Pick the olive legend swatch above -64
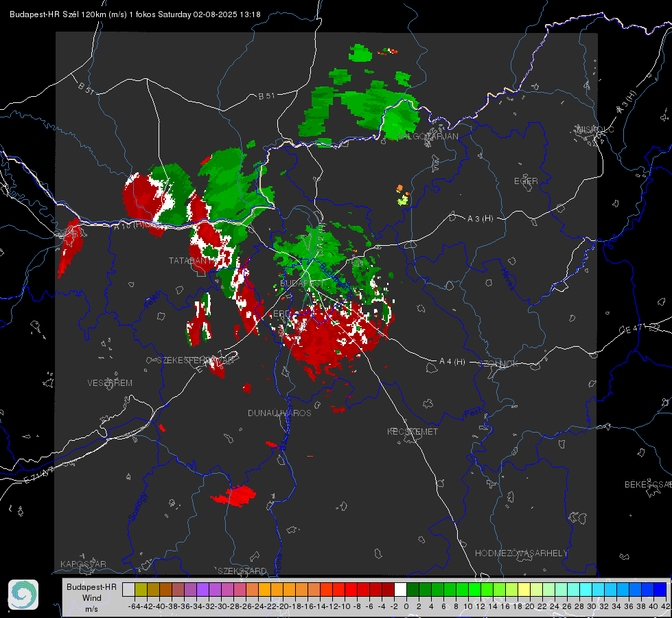The height and width of the screenshot is (618, 672). 141,589
